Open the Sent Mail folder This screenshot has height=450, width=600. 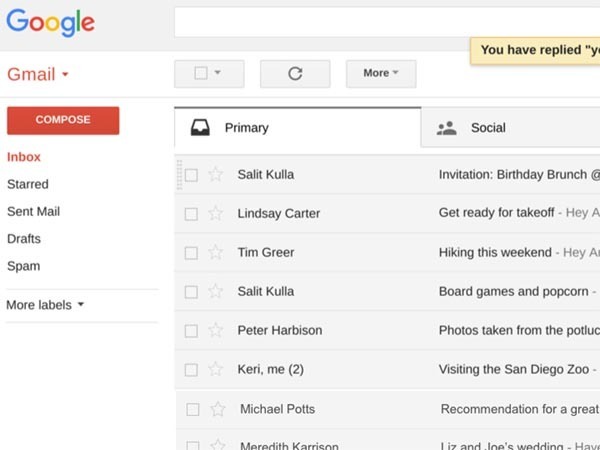(34, 211)
